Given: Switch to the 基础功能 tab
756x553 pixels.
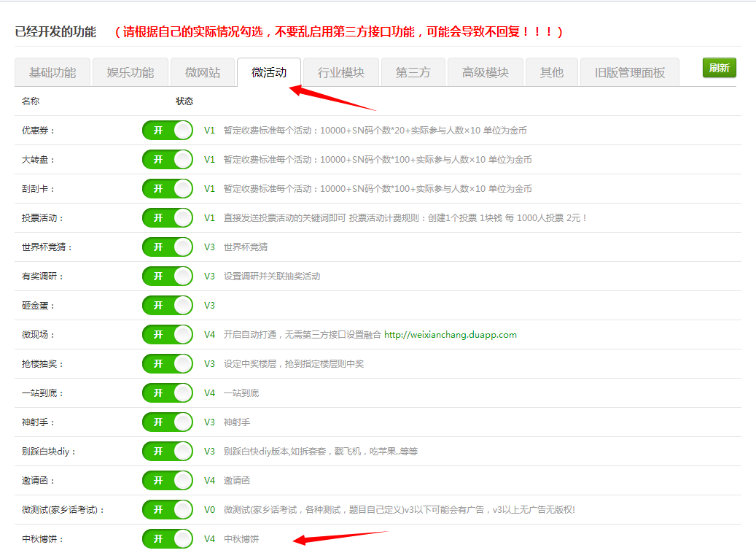Looking at the screenshot, I should pyautogui.click(x=52, y=73).
